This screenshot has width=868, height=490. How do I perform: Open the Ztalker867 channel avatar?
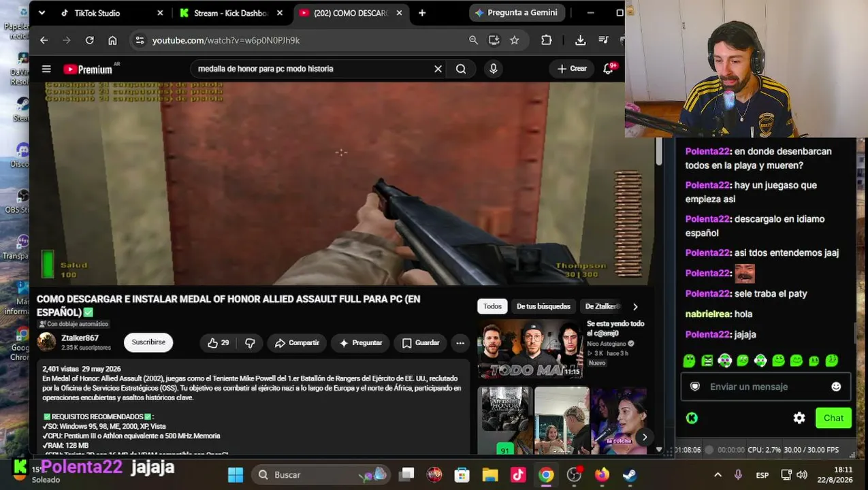[x=46, y=342]
